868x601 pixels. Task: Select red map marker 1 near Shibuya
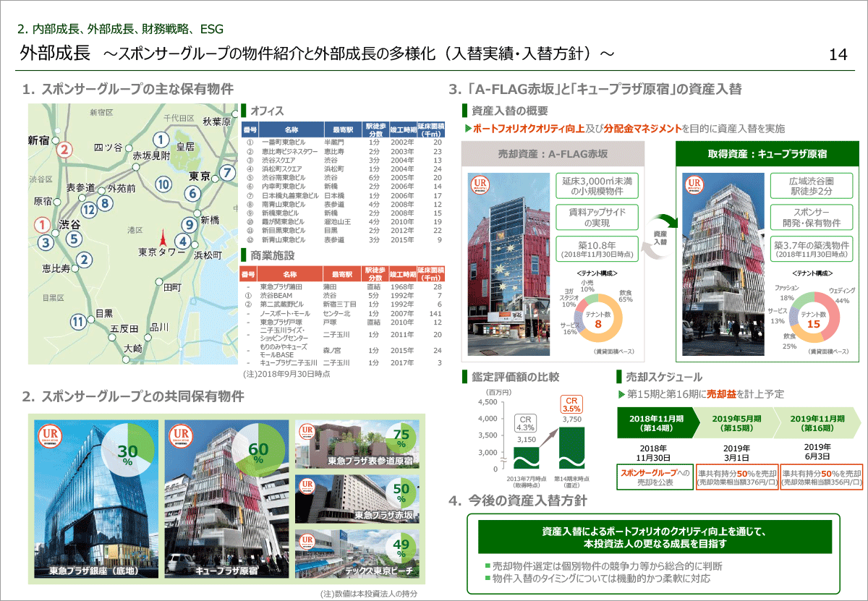pos(43,225)
